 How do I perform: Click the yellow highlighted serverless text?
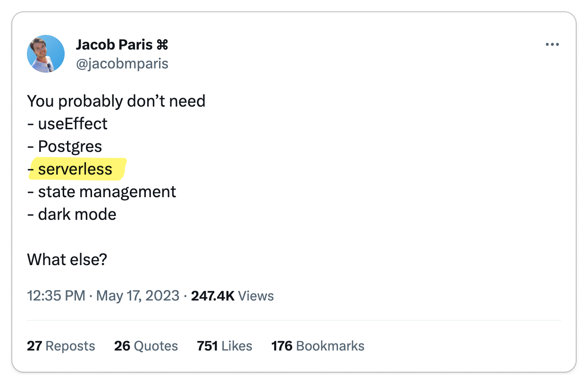[x=76, y=169]
